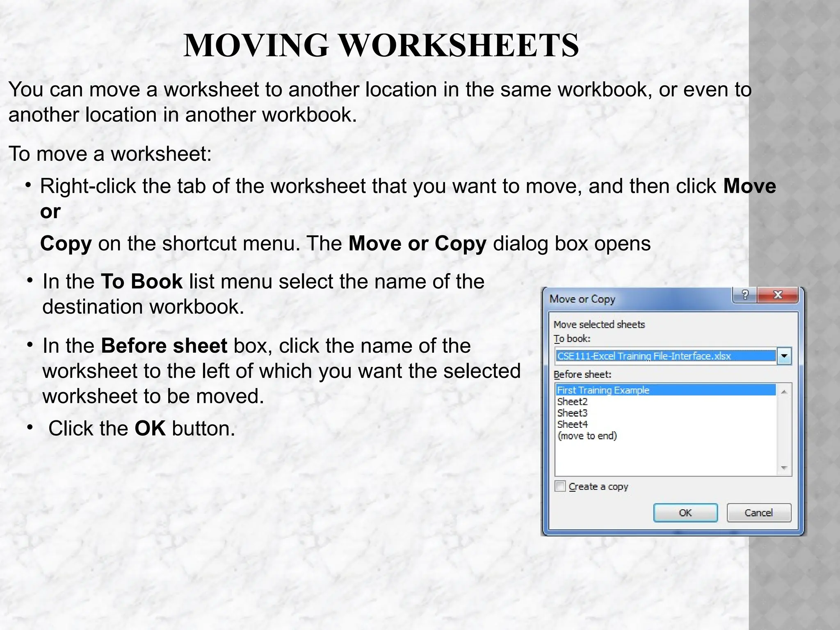Screen dimensions: 840x630
Task: Choose (move to end) list entry
Action: 666,436
